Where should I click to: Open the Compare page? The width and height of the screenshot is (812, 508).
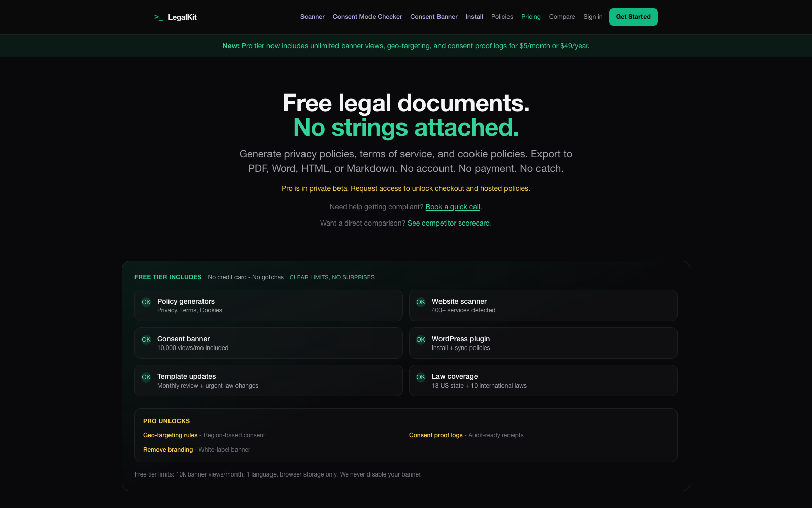(x=562, y=16)
